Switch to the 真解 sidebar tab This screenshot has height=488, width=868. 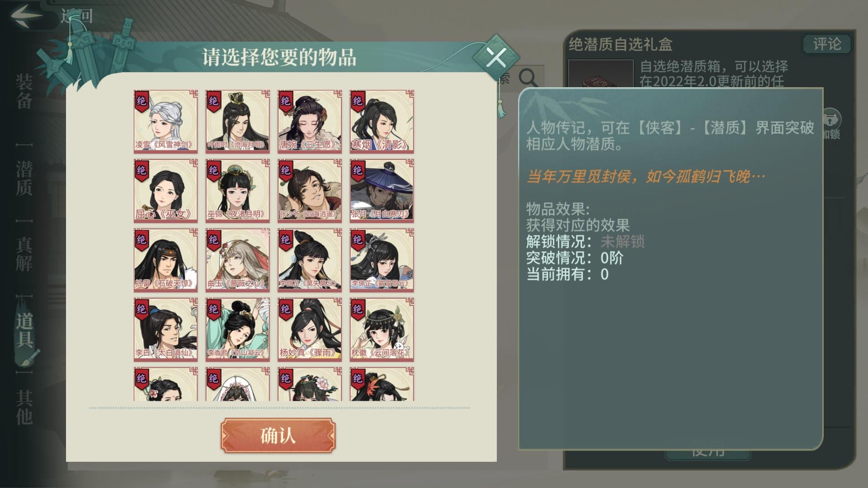[24, 254]
